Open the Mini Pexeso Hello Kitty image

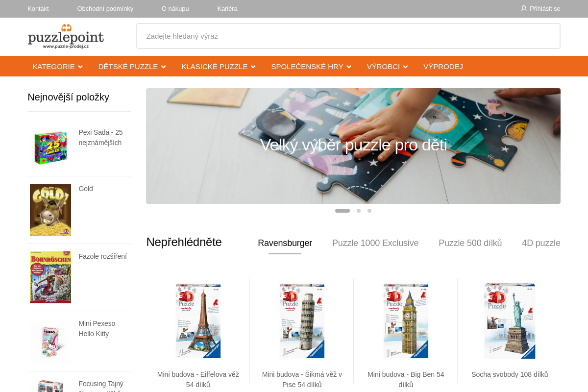click(x=50, y=341)
